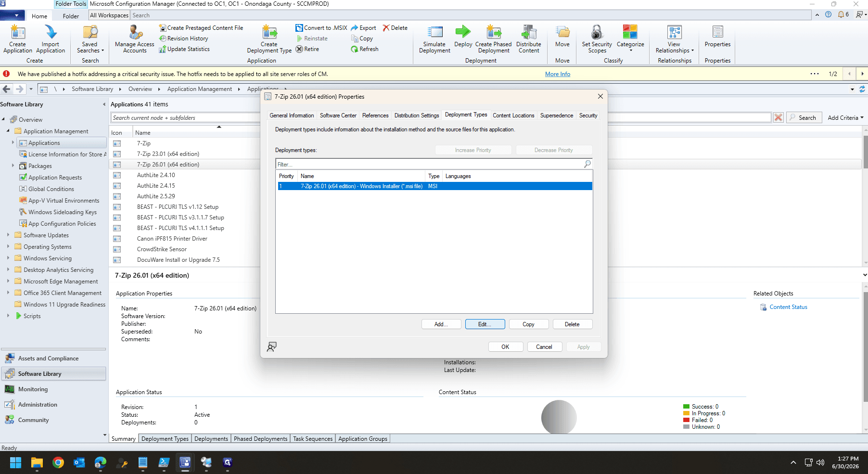The height and width of the screenshot is (474, 868).
Task: Click the Export ribbon command
Action: click(x=364, y=28)
